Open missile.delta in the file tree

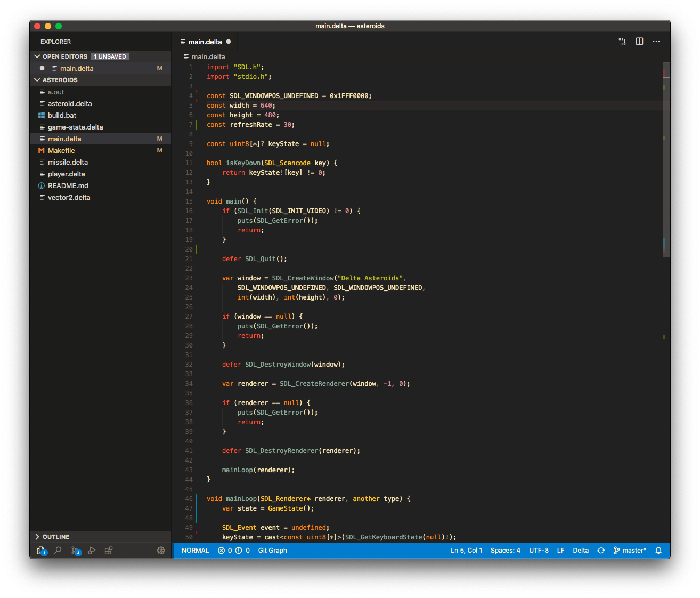tap(101, 162)
